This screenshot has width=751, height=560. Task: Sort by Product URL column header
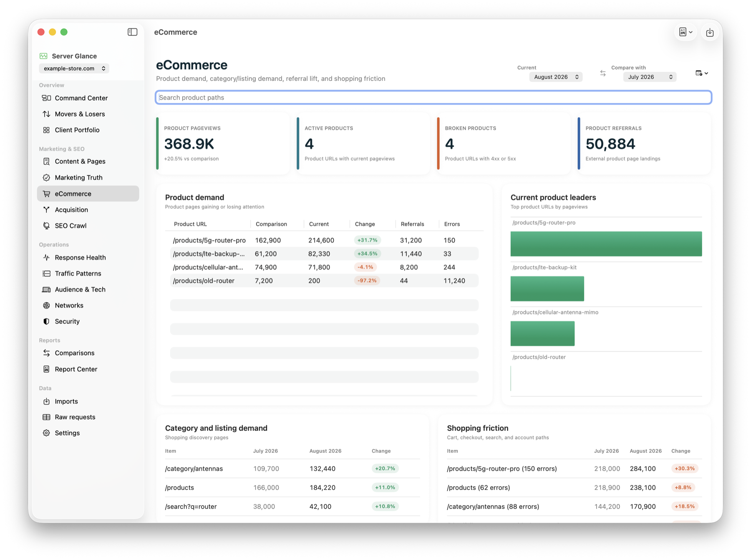click(190, 224)
